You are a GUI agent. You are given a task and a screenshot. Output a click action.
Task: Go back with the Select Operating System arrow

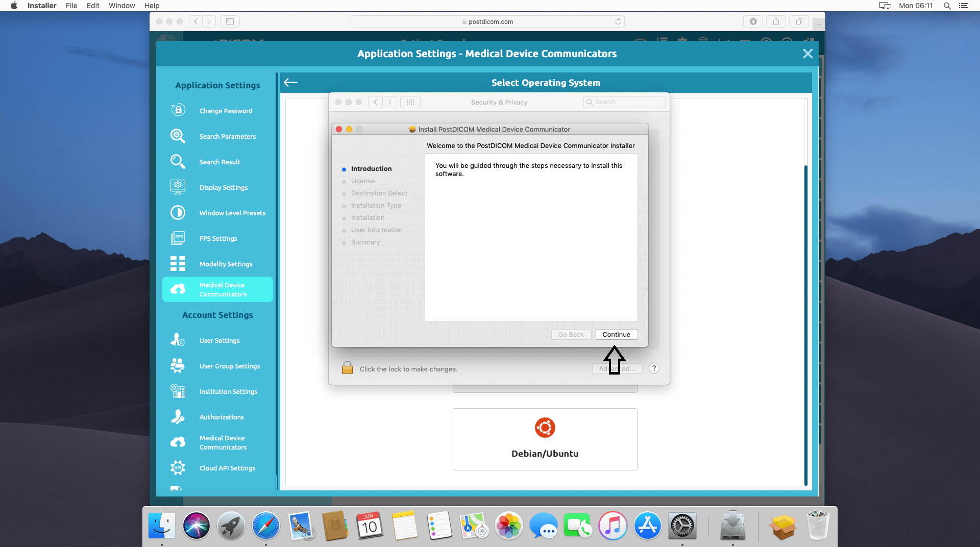(x=290, y=82)
